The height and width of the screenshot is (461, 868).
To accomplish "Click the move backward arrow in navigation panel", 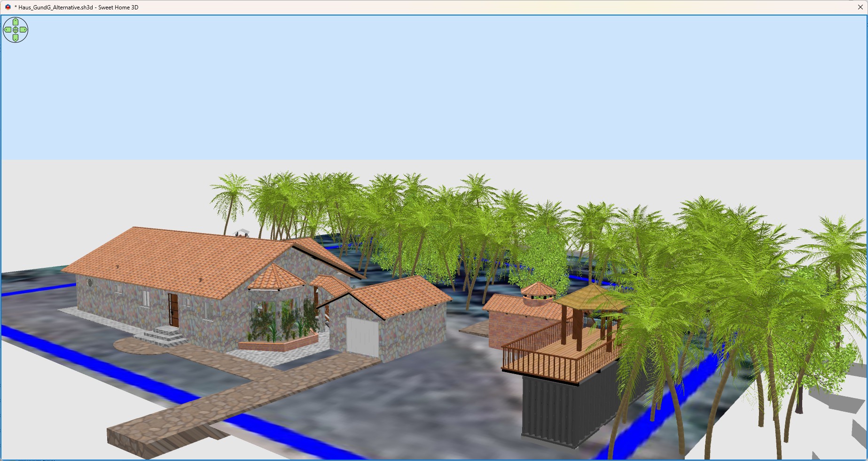I will point(16,38).
